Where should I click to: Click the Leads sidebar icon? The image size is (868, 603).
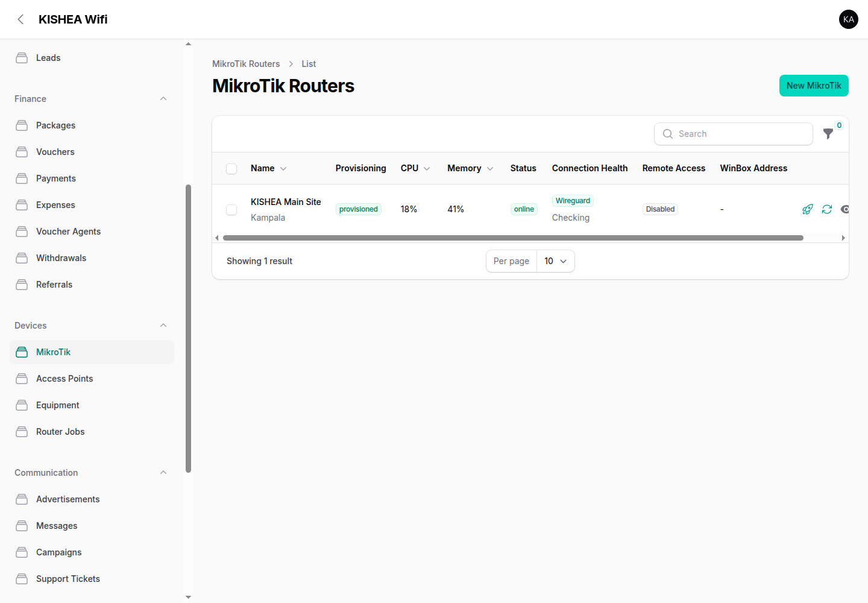tap(22, 58)
